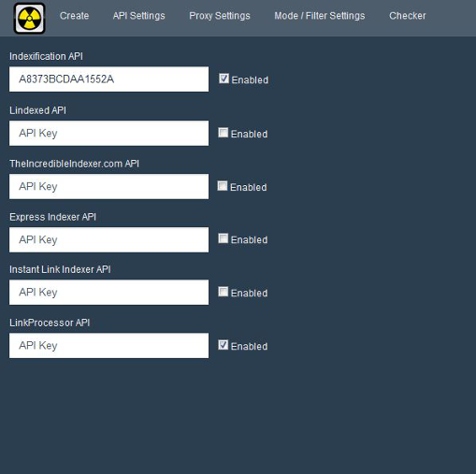476x474 pixels.
Task: Click the Enabled label beside LinkProcessor API
Action: [249, 346]
